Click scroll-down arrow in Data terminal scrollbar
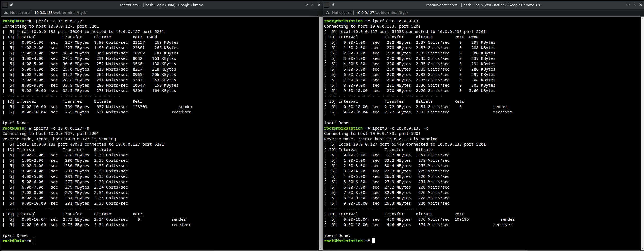This screenshot has height=251, width=644. (x=321, y=249)
